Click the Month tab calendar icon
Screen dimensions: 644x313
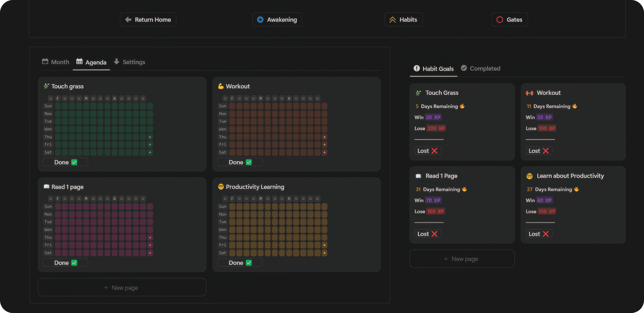click(x=45, y=62)
